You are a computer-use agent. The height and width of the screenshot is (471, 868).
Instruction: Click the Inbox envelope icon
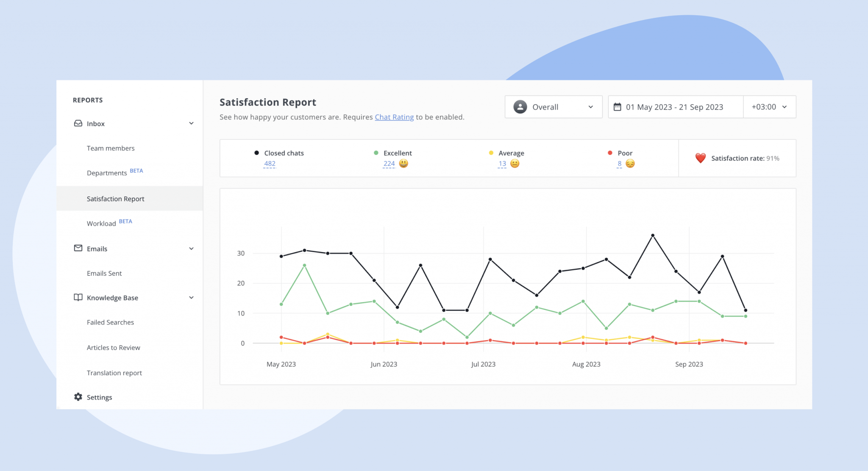click(78, 123)
